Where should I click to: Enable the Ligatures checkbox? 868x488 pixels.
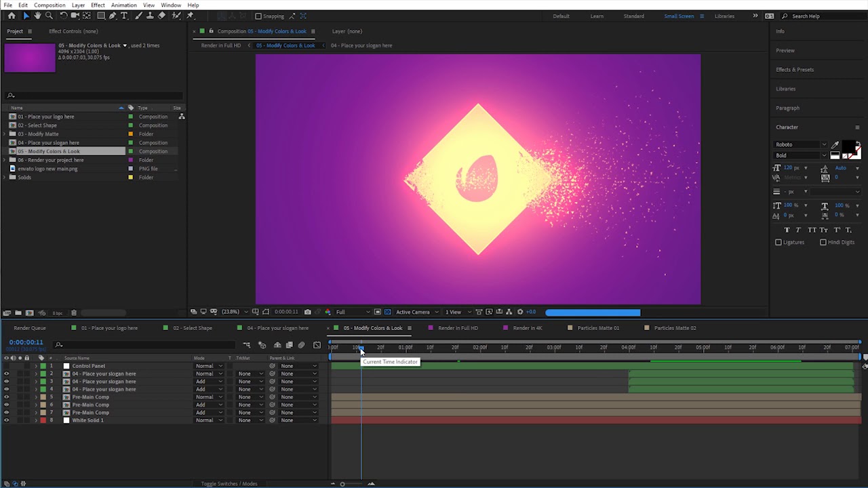[778, 242]
